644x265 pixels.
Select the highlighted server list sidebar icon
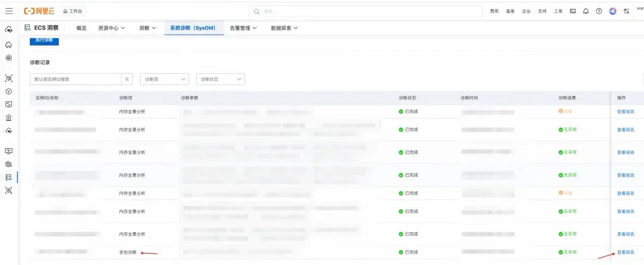point(8,177)
